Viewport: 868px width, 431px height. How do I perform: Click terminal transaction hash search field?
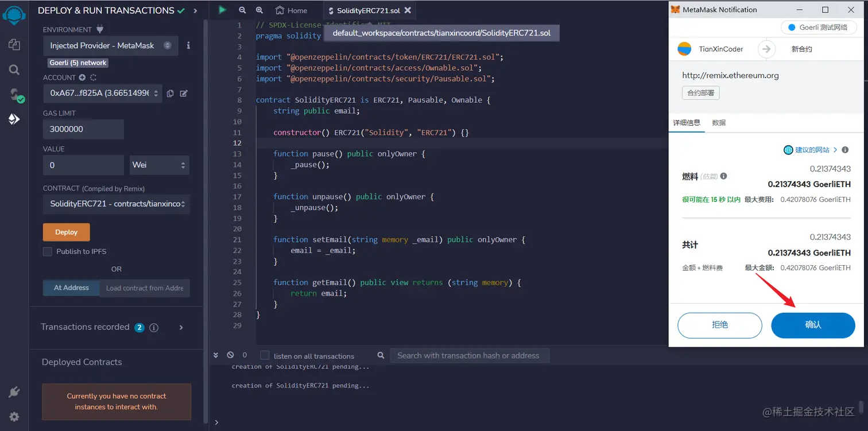pyautogui.click(x=470, y=355)
